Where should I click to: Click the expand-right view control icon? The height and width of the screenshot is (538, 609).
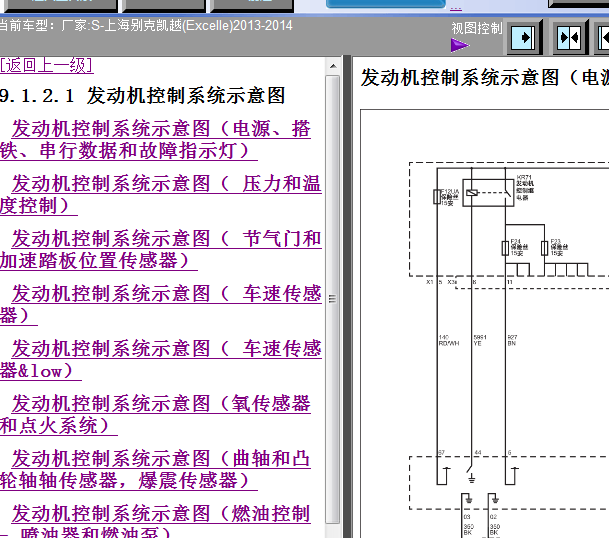pyautogui.click(x=523, y=38)
